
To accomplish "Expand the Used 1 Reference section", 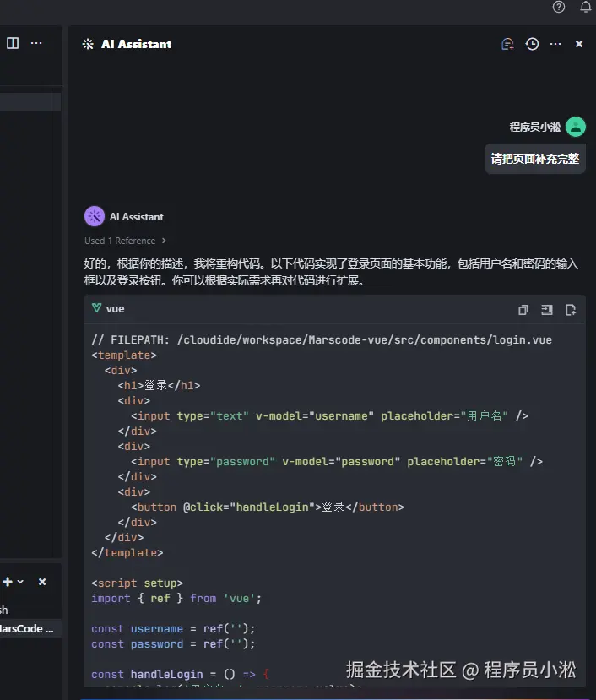I will [x=125, y=241].
